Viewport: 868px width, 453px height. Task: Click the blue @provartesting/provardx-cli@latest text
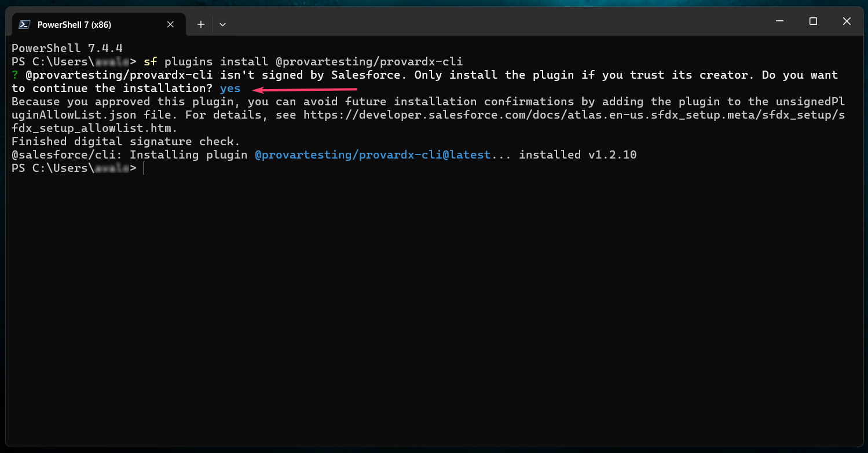pos(373,155)
